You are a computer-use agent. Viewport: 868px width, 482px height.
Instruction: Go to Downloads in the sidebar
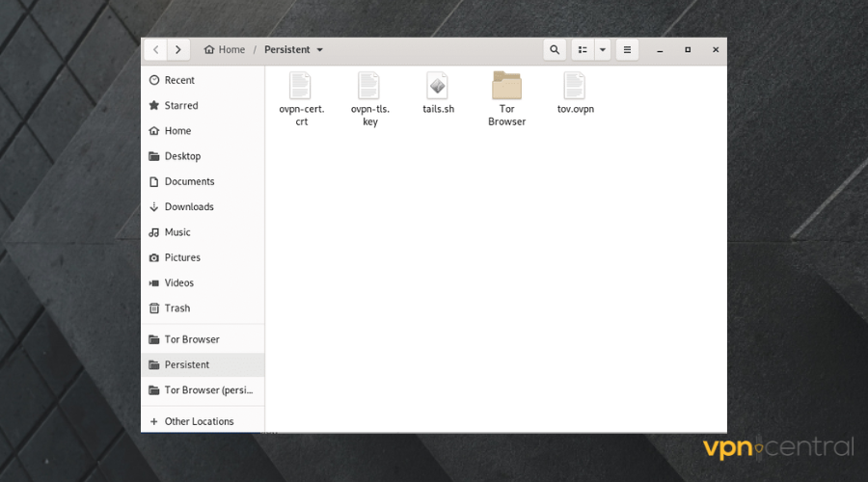[x=188, y=207]
